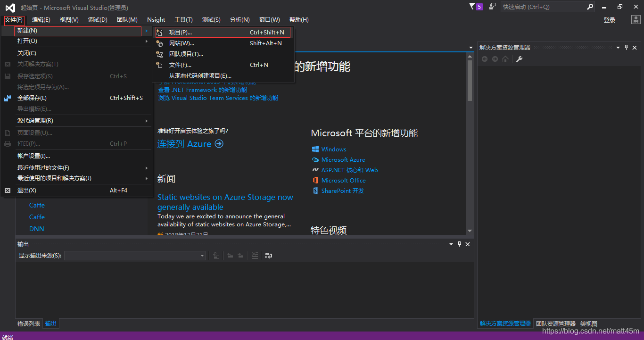
Task: Open Output panel window options dropdown arrow
Action: tap(451, 244)
